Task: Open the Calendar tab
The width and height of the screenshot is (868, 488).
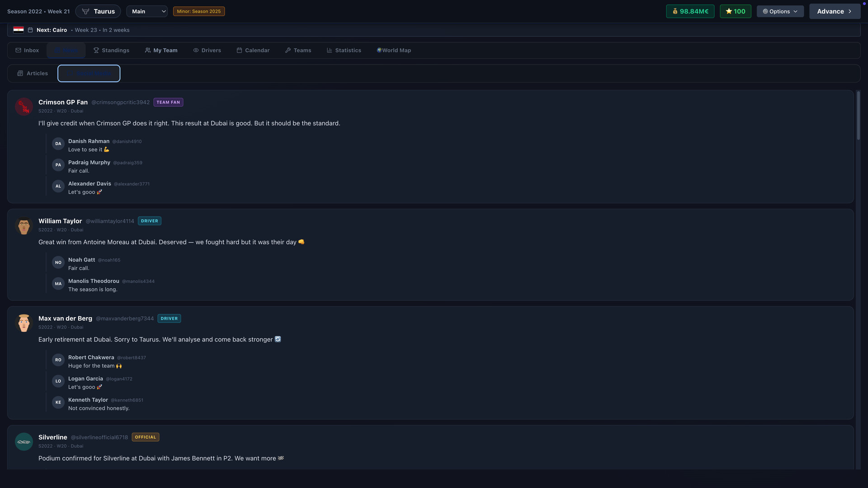Action: pos(253,50)
